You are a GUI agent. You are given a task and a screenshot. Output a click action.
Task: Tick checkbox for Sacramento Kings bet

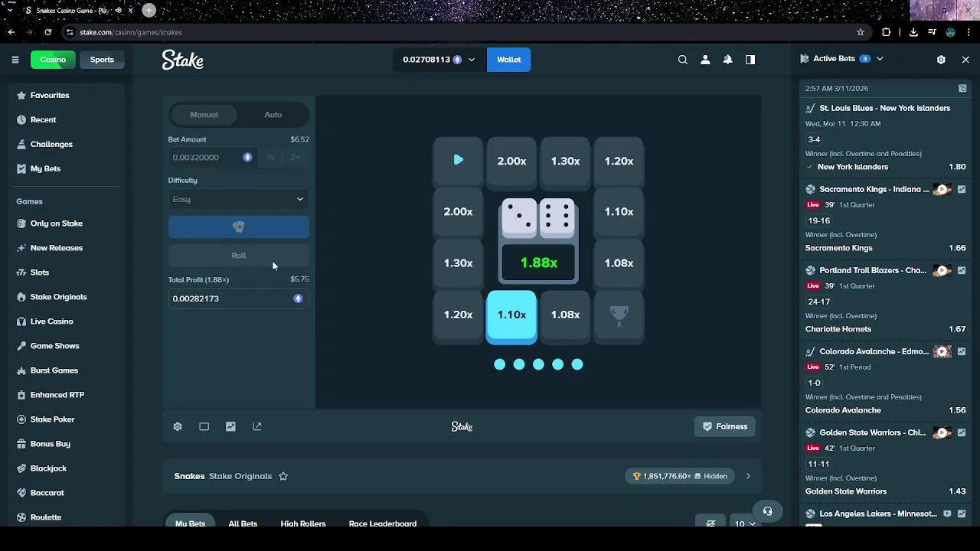tap(962, 190)
